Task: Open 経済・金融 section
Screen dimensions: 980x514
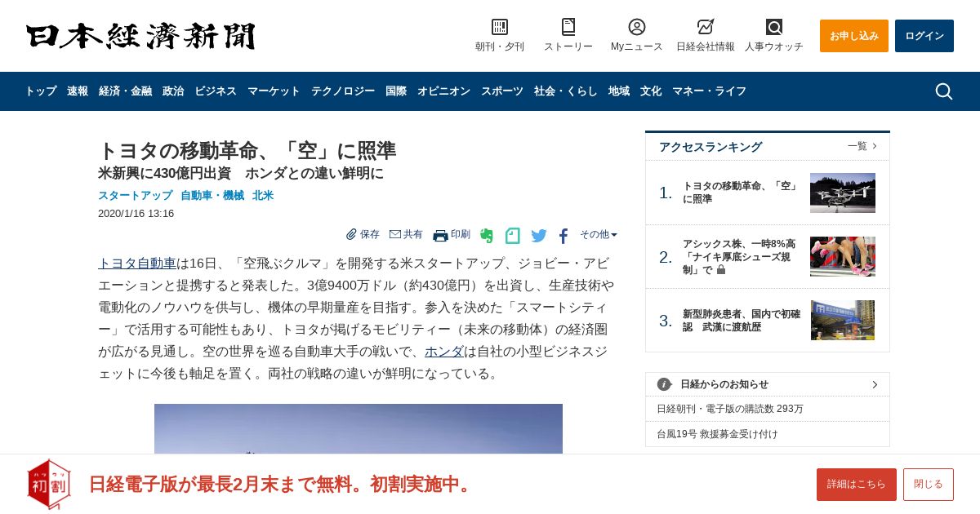Action: (125, 91)
